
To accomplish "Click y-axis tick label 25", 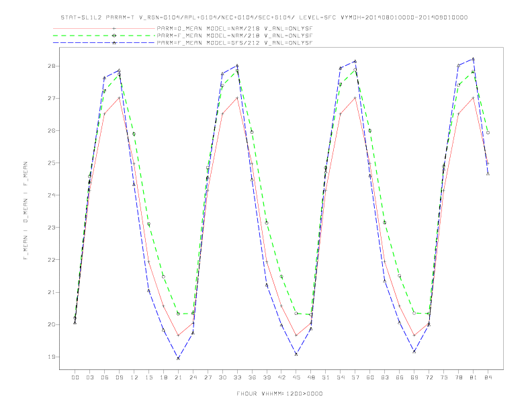I will (x=51, y=163).
